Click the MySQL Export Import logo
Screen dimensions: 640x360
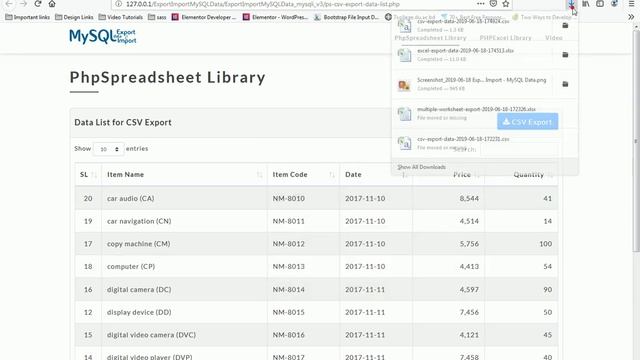[x=102, y=36]
